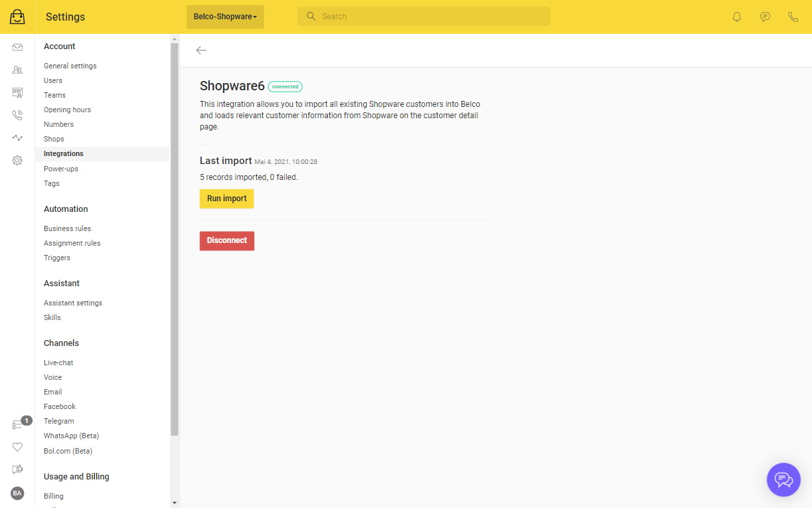Open Assistant settings
This screenshot has width=812, height=508.
pyautogui.click(x=73, y=303)
